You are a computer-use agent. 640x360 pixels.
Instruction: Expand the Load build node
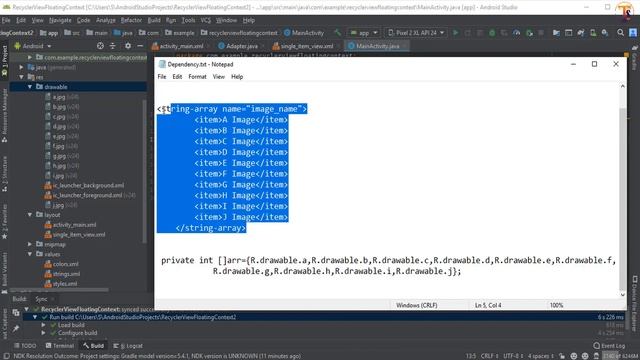pyautogui.click(x=43, y=325)
